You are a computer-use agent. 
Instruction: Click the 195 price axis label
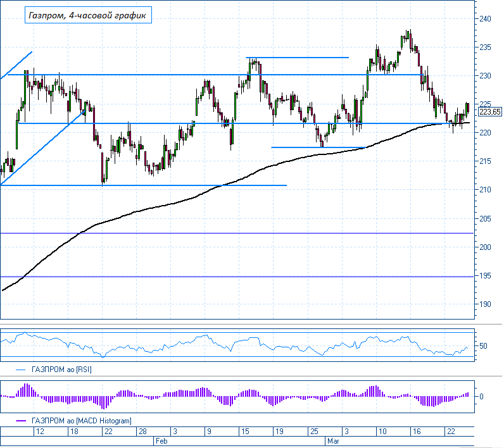pos(486,276)
